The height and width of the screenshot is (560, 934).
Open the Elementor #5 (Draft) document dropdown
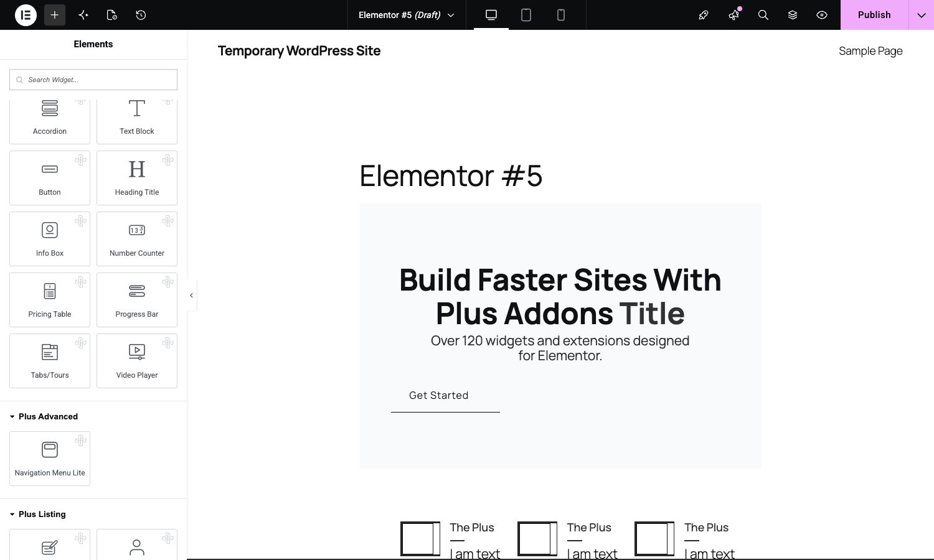point(407,15)
